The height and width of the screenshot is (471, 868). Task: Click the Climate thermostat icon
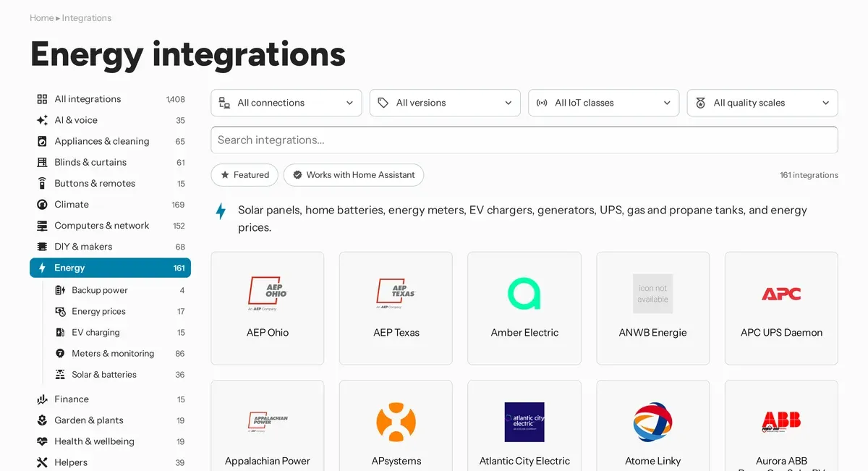tap(42, 205)
